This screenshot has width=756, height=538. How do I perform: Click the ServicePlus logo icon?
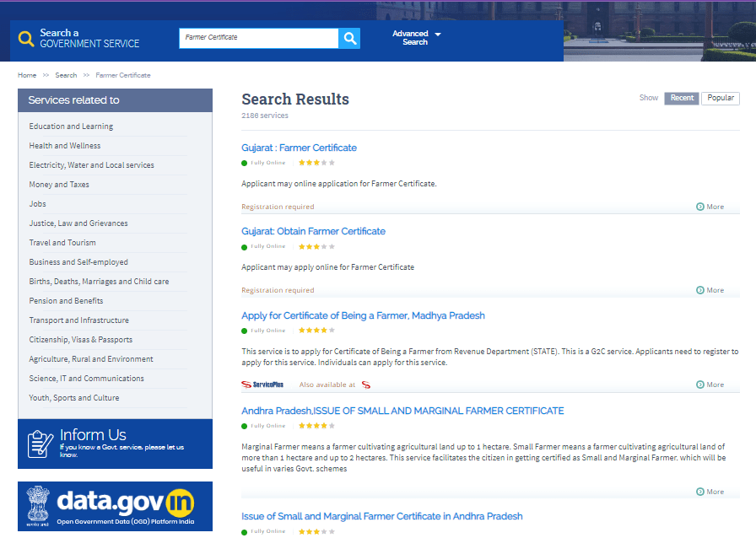[x=262, y=385]
